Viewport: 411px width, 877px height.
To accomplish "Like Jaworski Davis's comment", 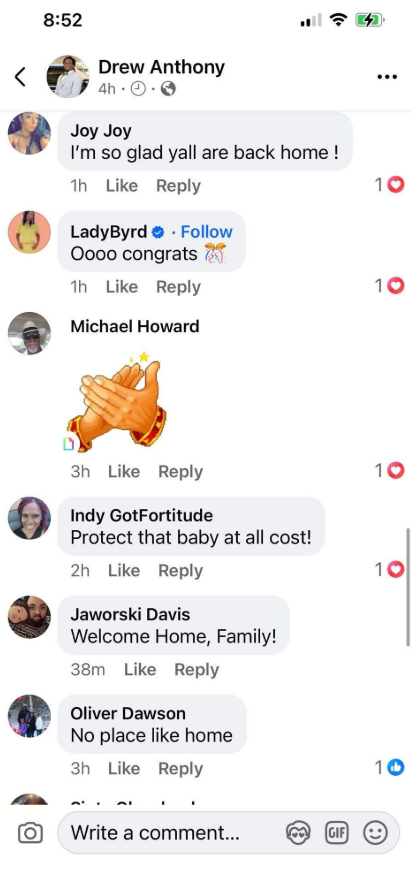I will pos(140,669).
